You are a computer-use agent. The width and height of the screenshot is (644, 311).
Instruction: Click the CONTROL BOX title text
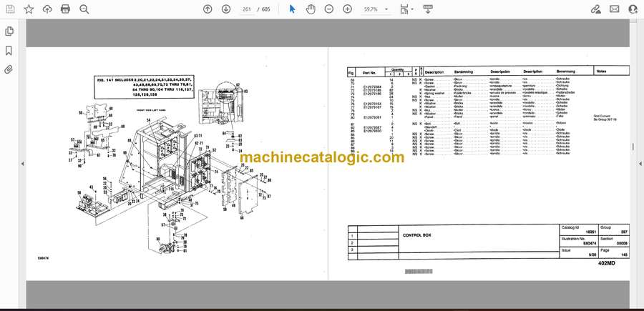tap(417, 235)
